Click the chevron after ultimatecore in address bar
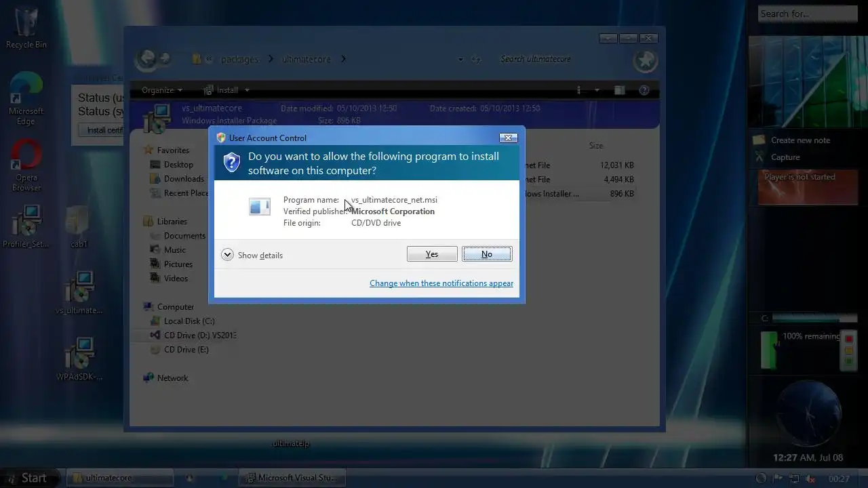 coord(343,59)
